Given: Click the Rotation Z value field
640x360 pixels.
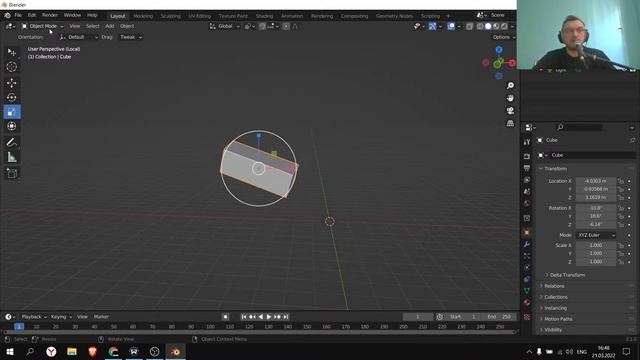Looking at the screenshot, I should pos(596,224).
